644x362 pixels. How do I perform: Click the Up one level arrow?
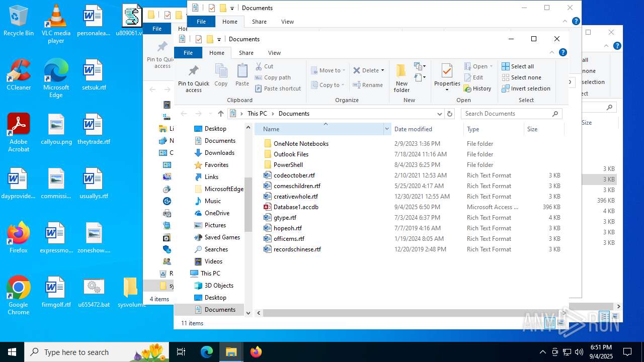pos(220,114)
